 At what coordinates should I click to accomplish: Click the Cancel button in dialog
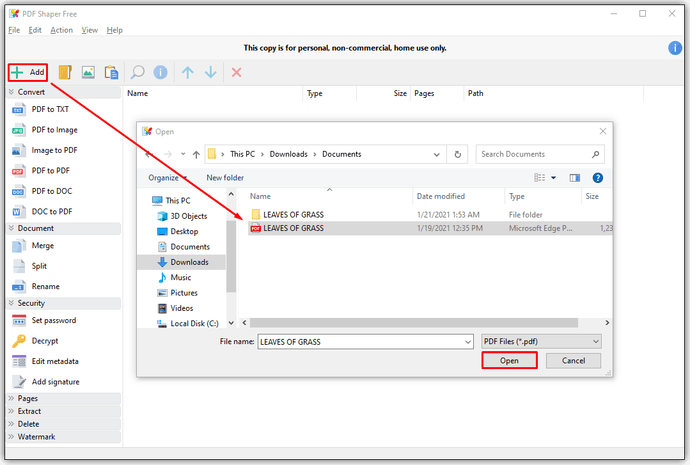[x=573, y=361]
